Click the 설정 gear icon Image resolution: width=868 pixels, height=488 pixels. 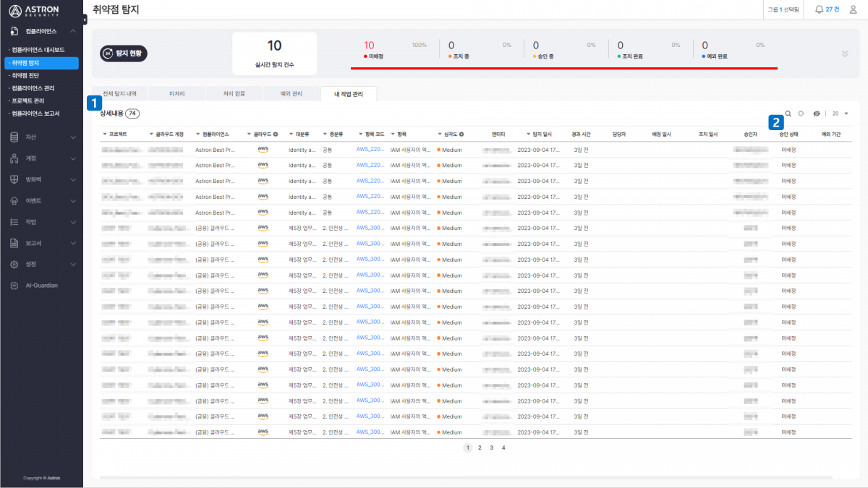pos(14,264)
